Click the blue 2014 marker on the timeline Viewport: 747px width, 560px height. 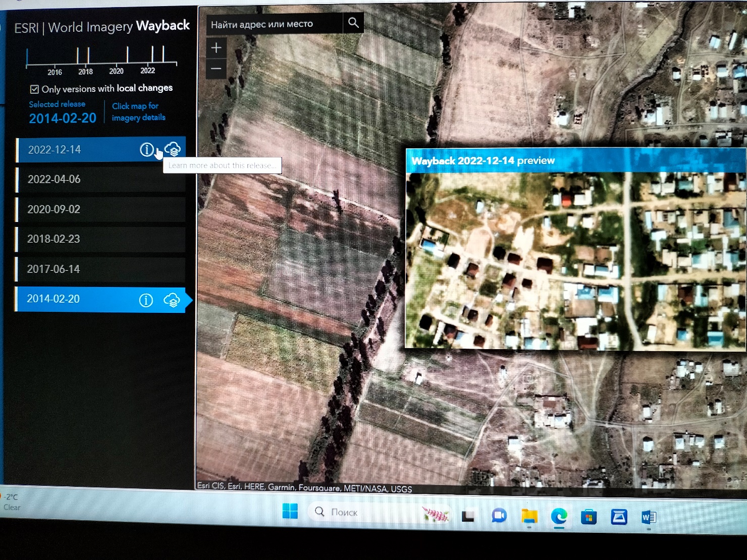[27, 57]
